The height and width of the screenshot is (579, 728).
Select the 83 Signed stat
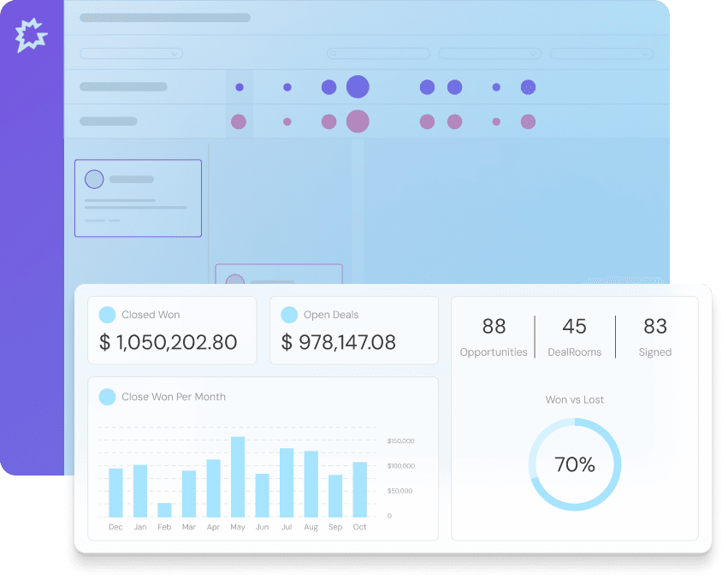point(655,337)
